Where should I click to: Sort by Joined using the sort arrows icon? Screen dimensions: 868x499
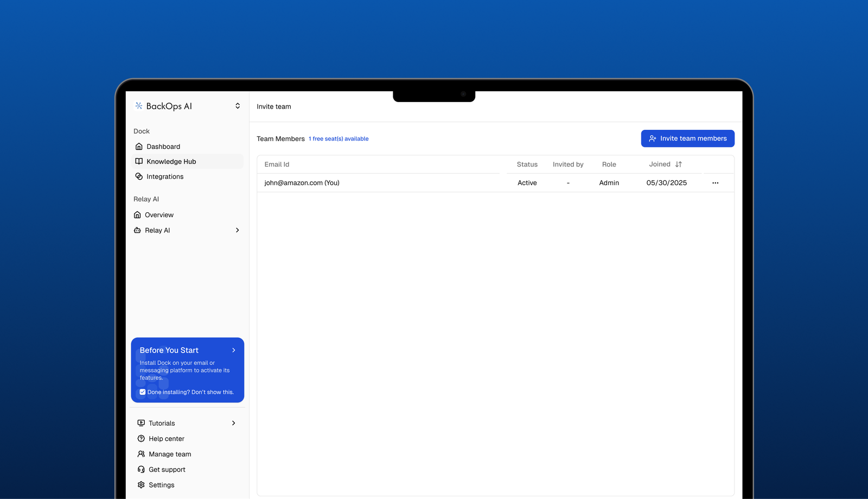679,165
